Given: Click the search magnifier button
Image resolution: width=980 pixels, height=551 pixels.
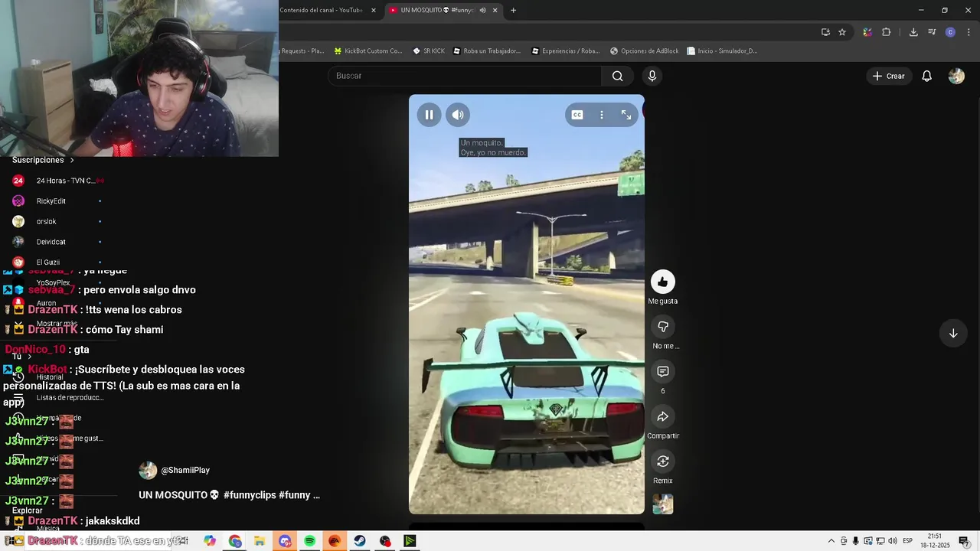Looking at the screenshot, I should pos(618,76).
